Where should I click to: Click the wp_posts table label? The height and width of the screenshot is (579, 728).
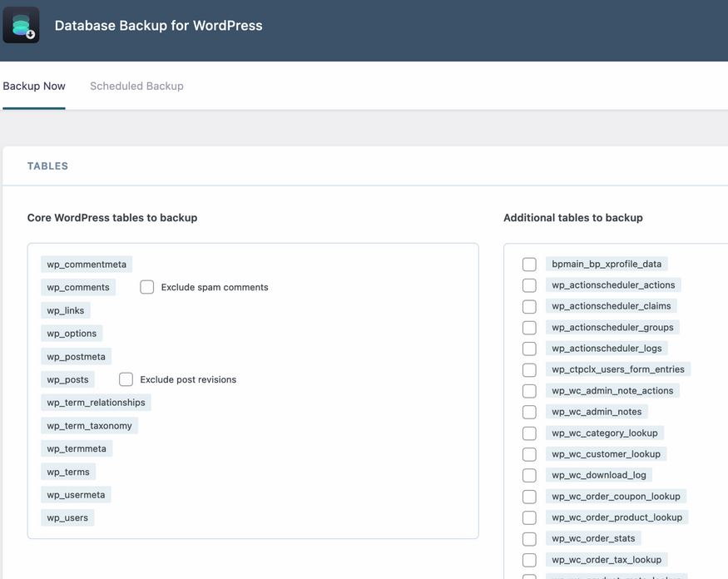[x=67, y=379]
